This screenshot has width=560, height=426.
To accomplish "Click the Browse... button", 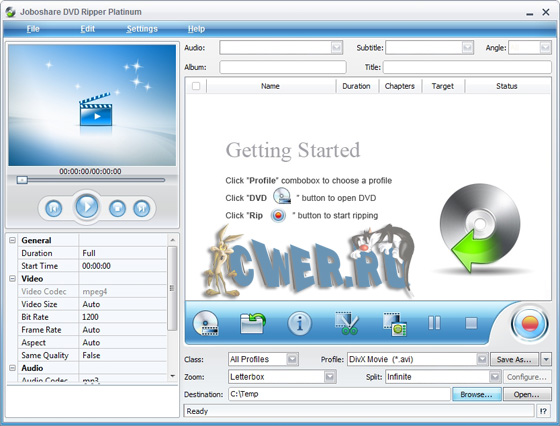I will tap(476, 394).
